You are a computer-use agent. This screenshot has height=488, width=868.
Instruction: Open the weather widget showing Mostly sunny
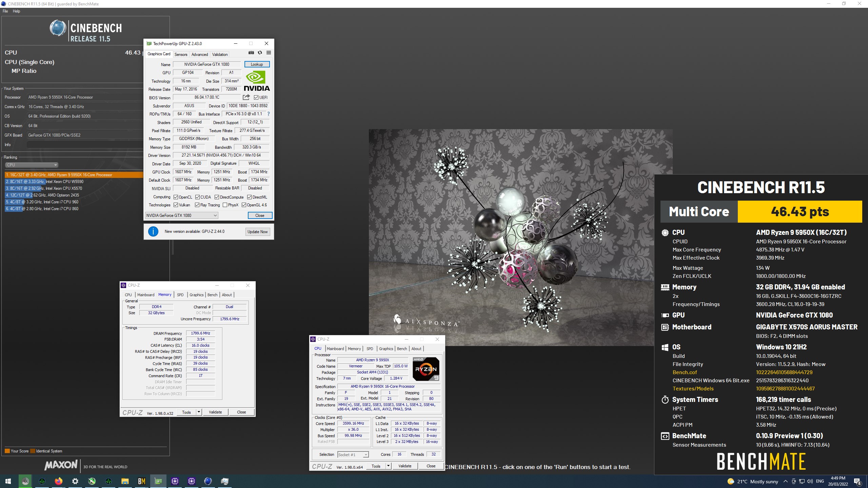[x=753, y=482]
